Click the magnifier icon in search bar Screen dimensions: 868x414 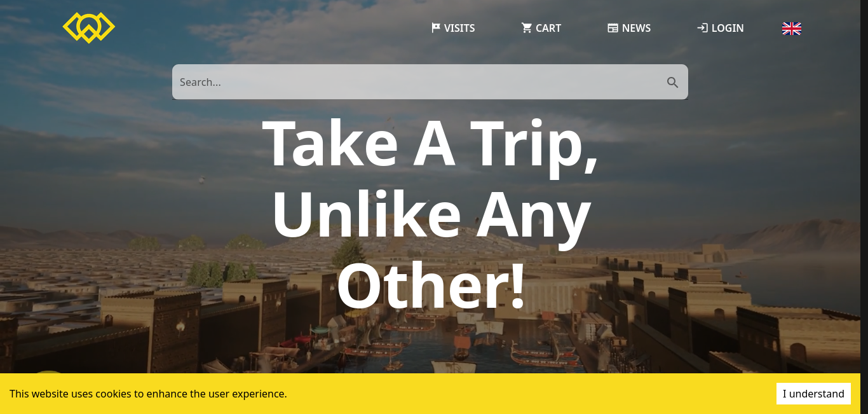click(673, 82)
